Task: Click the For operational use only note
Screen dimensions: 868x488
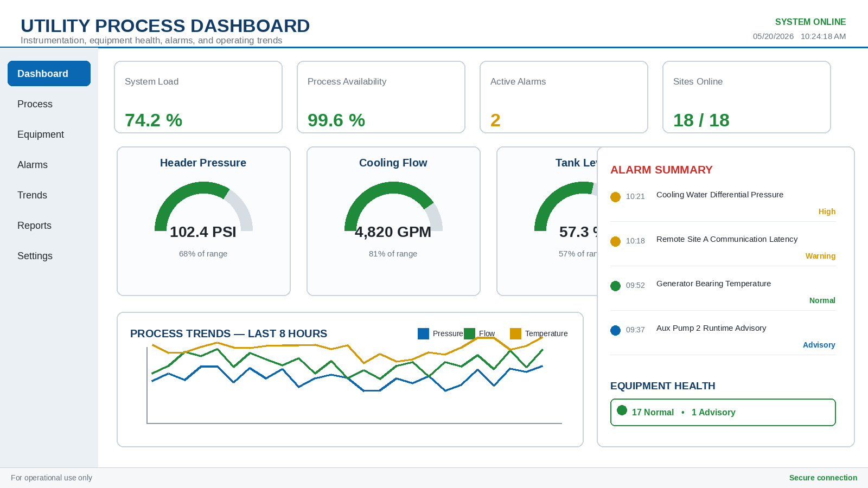Action: tap(52, 478)
